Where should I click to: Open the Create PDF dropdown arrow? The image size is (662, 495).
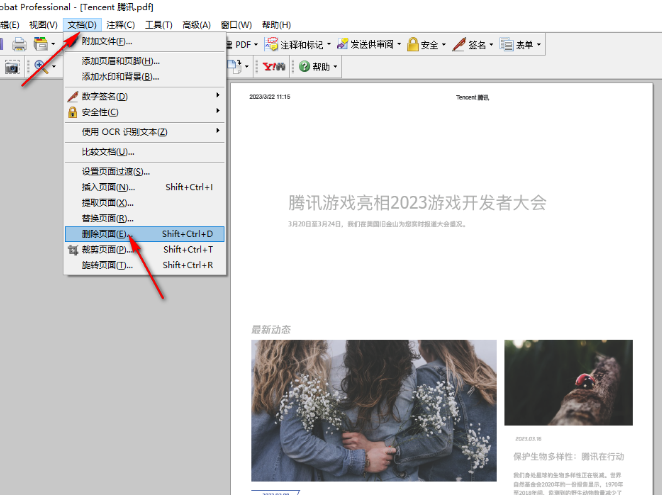(x=258, y=45)
